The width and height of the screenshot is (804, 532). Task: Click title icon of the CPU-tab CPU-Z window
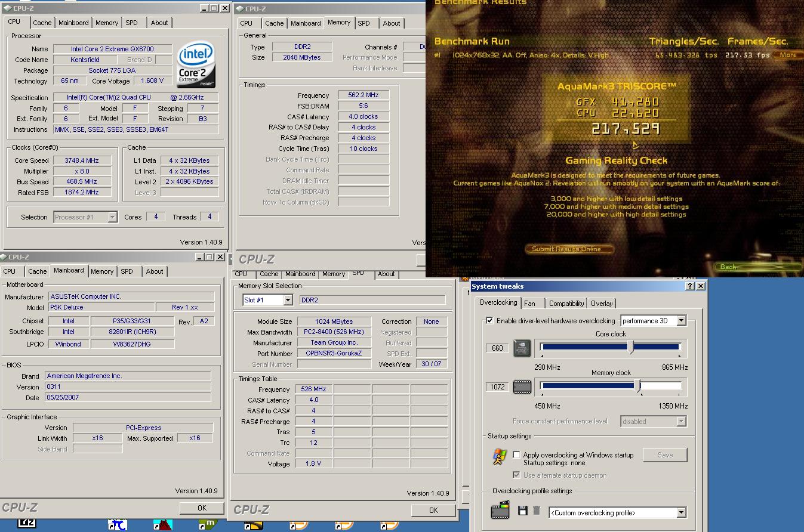[x=7, y=8]
